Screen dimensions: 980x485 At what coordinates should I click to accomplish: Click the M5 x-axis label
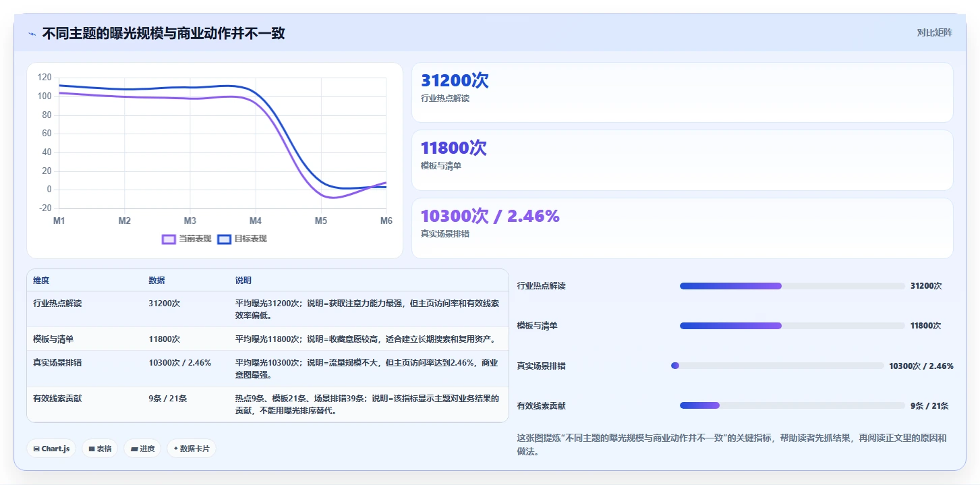click(321, 221)
